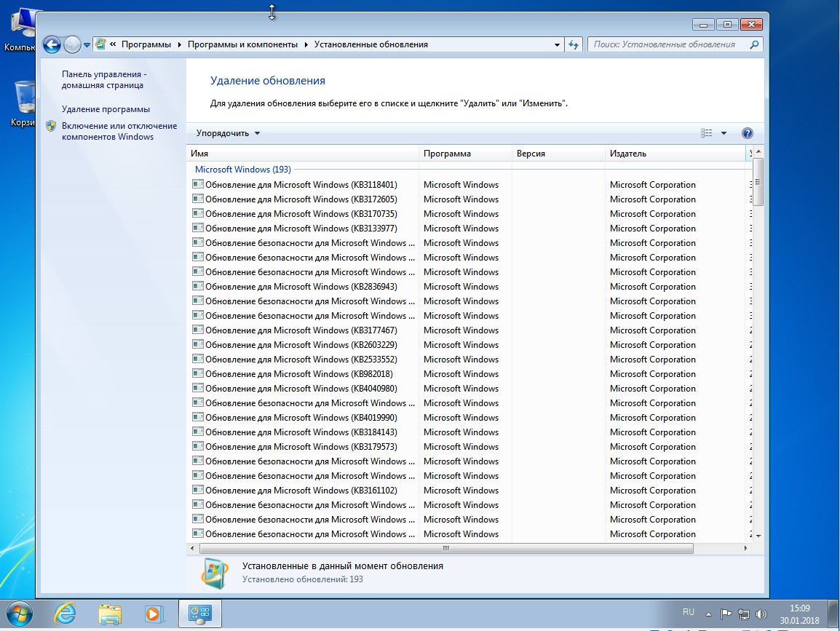Collapse the Microsoft Windows (193) group
Screen dimensions: 840x631
click(242, 170)
